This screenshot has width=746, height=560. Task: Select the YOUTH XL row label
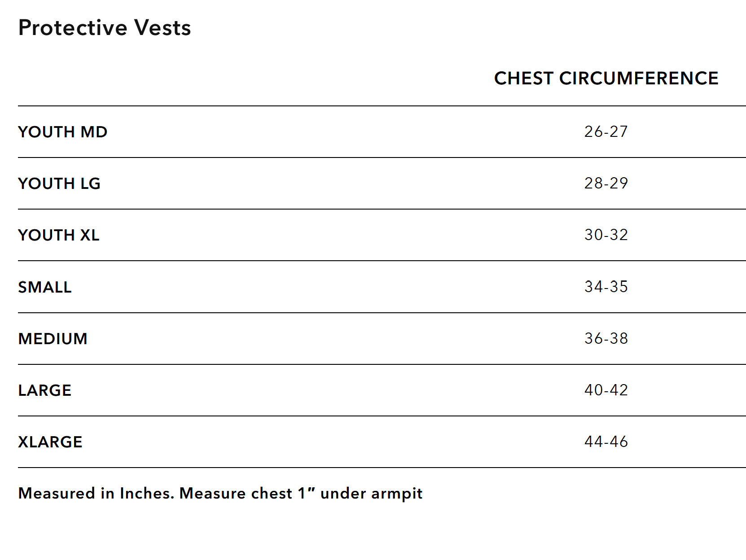pos(59,235)
